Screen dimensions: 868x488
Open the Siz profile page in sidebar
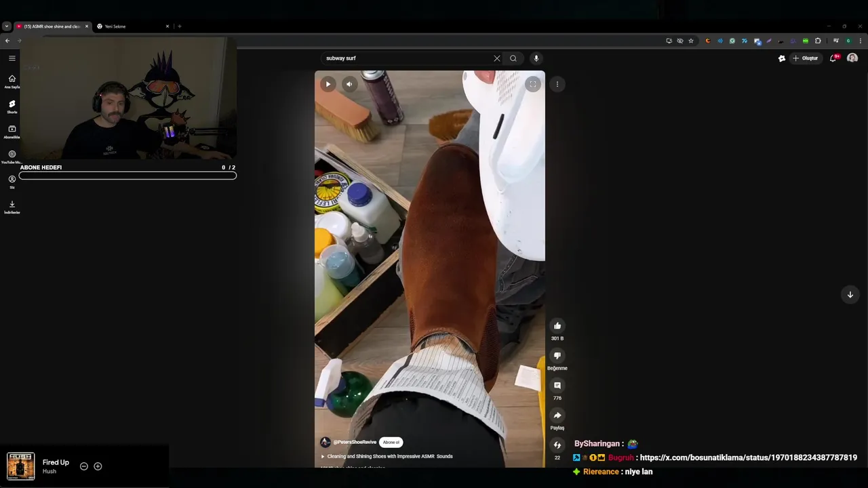click(x=12, y=182)
